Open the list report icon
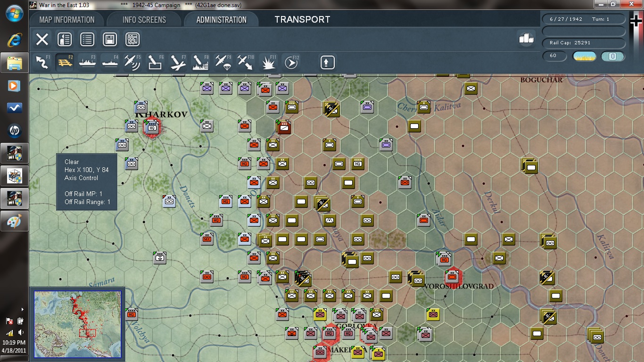 click(x=87, y=39)
